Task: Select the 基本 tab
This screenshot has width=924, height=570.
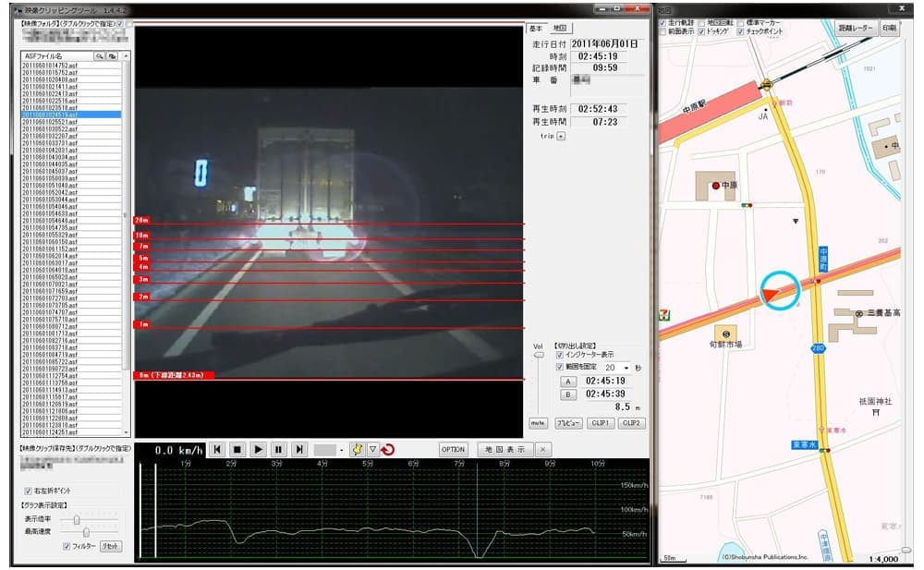Action: point(537,29)
